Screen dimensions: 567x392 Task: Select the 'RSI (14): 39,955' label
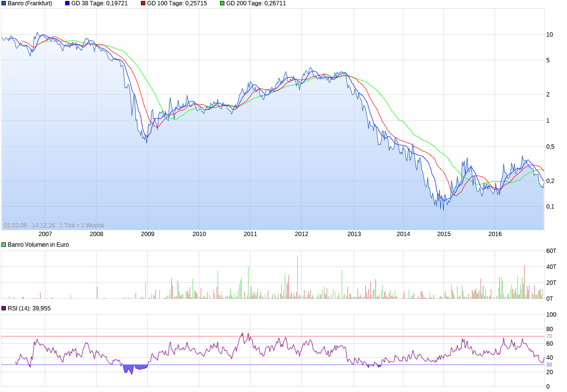29,308
